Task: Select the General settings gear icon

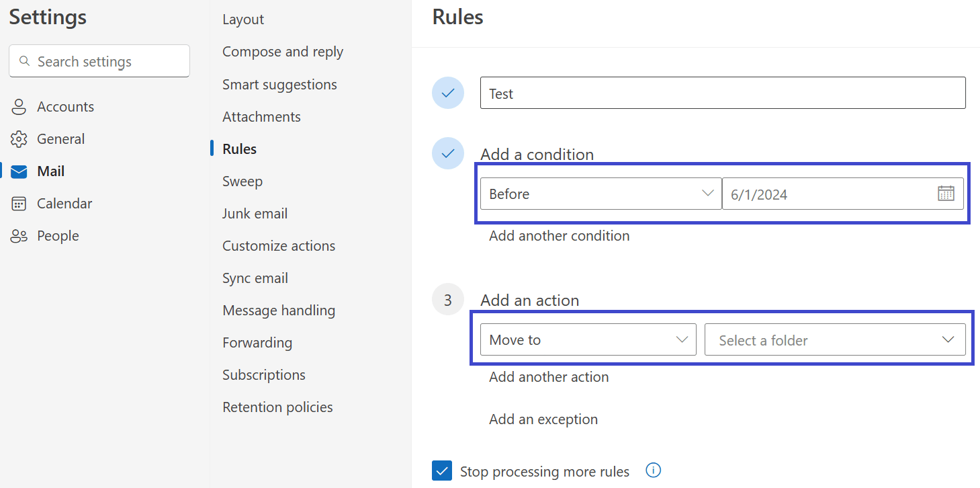Action: coord(17,138)
